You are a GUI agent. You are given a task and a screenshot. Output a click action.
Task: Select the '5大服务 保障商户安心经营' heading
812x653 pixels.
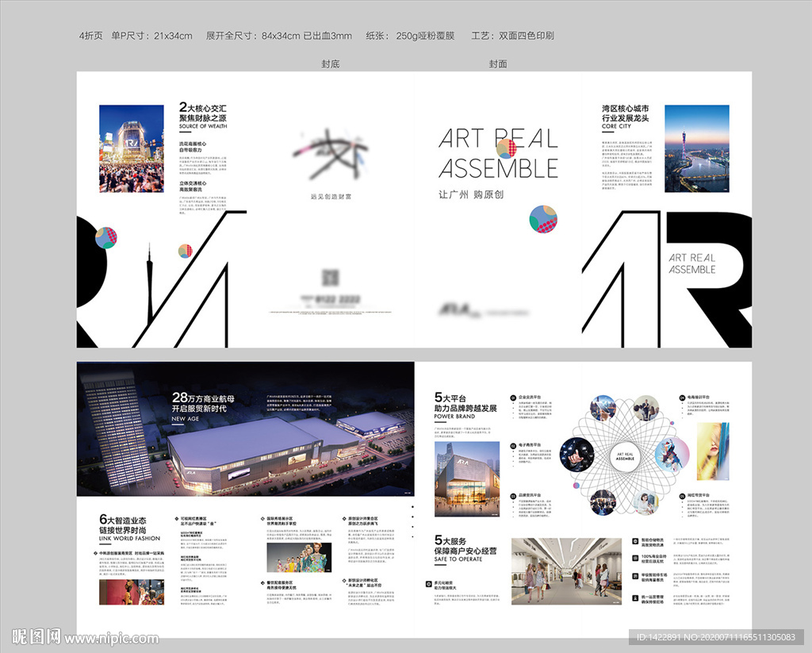[x=465, y=545]
